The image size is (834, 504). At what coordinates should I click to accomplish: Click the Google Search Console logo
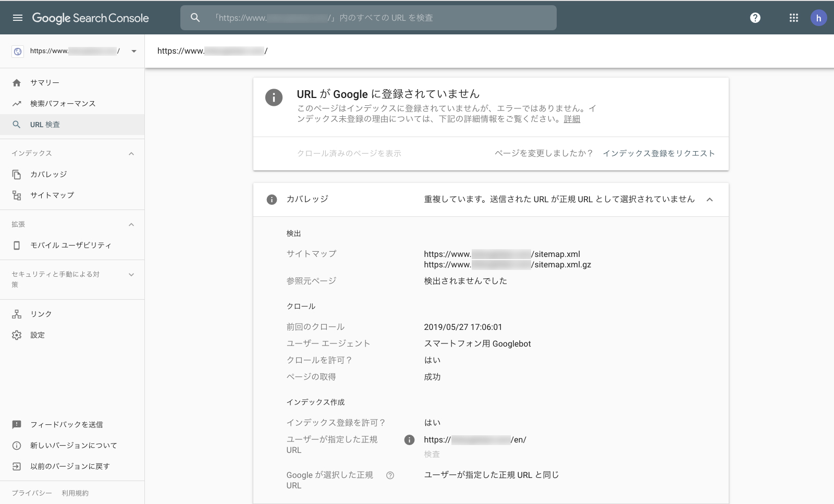pyautogui.click(x=91, y=18)
